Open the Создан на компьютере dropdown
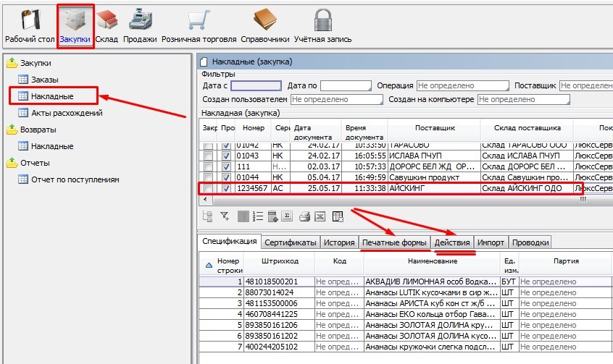The width and height of the screenshot is (613, 364). click(522, 99)
